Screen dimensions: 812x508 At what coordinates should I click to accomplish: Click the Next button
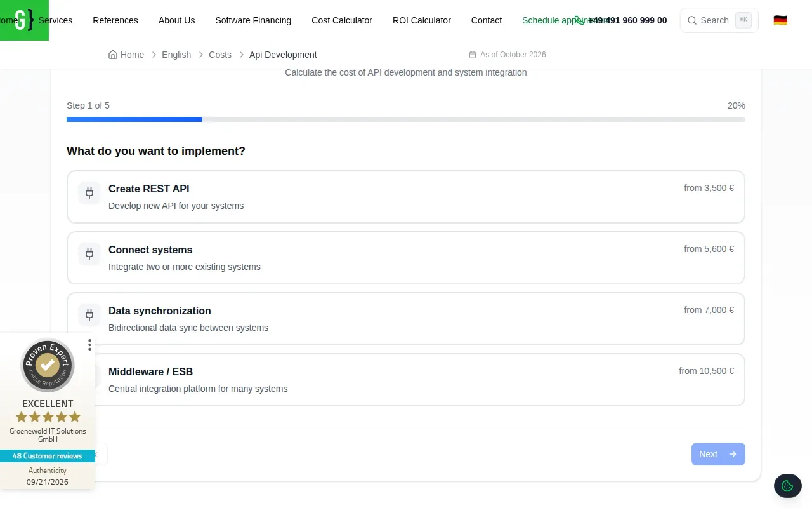pyautogui.click(x=718, y=454)
